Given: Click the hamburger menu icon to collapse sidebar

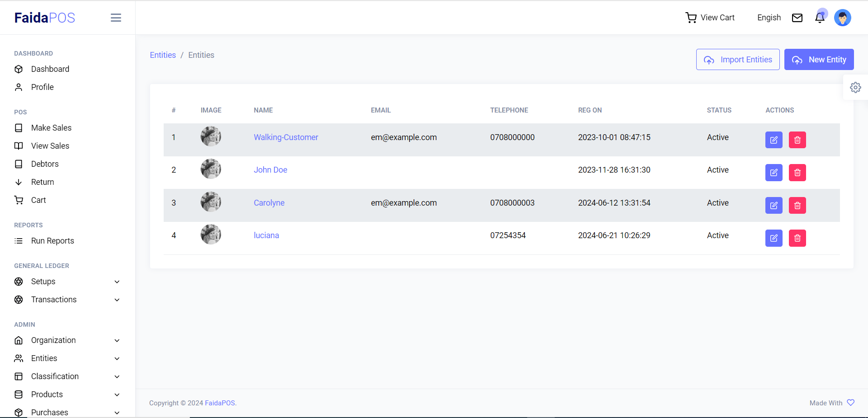Looking at the screenshot, I should point(116,18).
